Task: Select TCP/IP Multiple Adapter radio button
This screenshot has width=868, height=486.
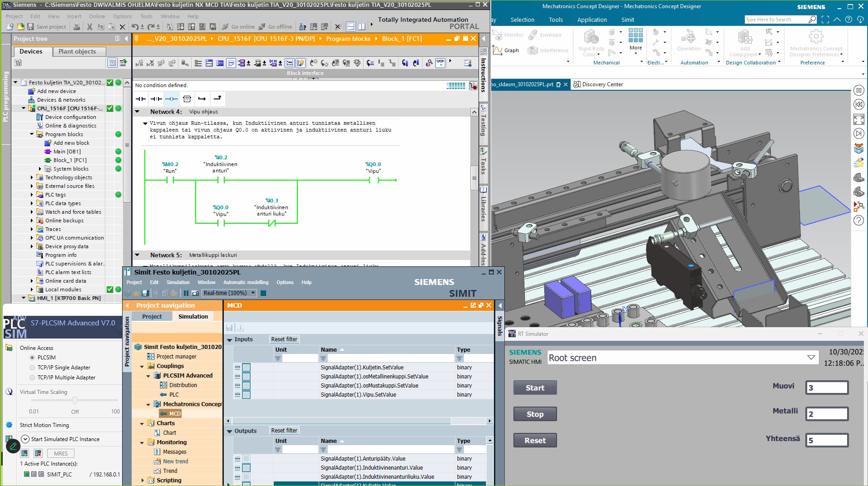Action: [x=32, y=378]
